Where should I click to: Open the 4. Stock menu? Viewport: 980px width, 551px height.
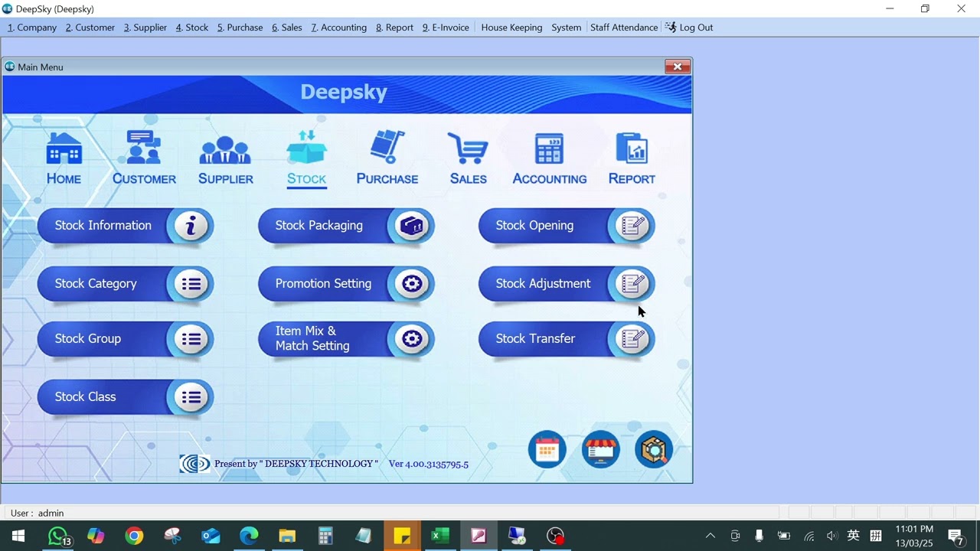(192, 28)
